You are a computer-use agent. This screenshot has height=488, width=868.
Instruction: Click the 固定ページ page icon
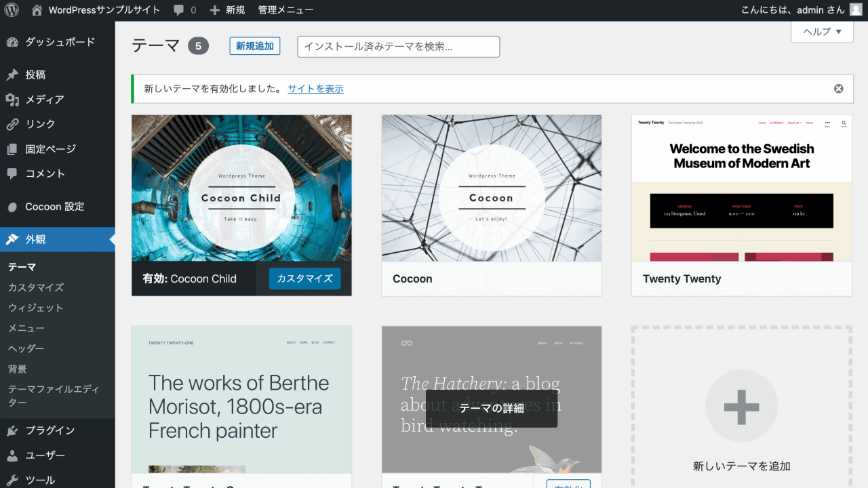pyautogui.click(x=12, y=149)
